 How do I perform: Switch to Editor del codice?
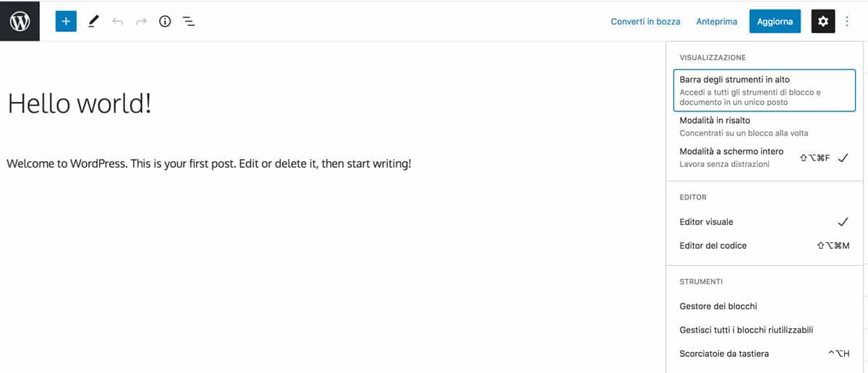tap(765, 246)
